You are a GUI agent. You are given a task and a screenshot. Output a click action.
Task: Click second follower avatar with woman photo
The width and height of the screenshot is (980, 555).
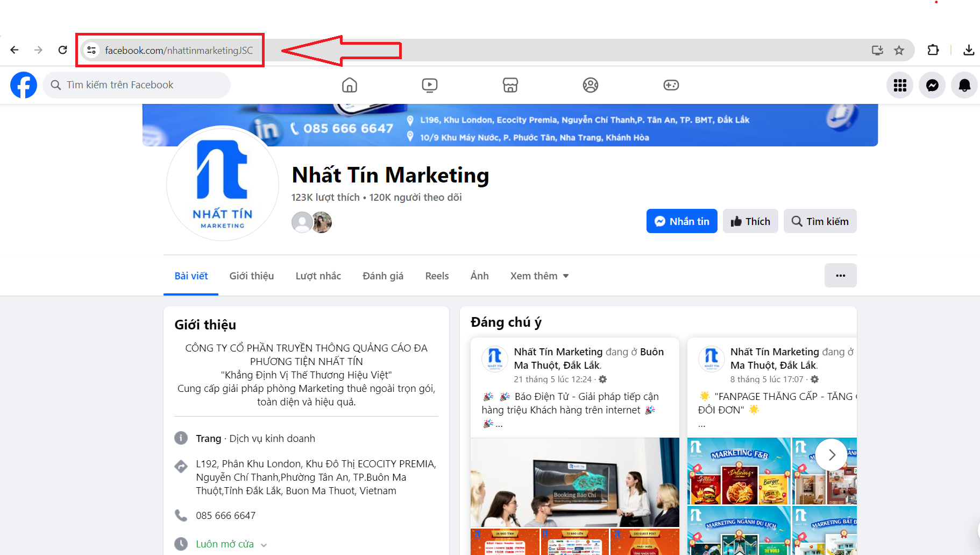click(x=323, y=222)
